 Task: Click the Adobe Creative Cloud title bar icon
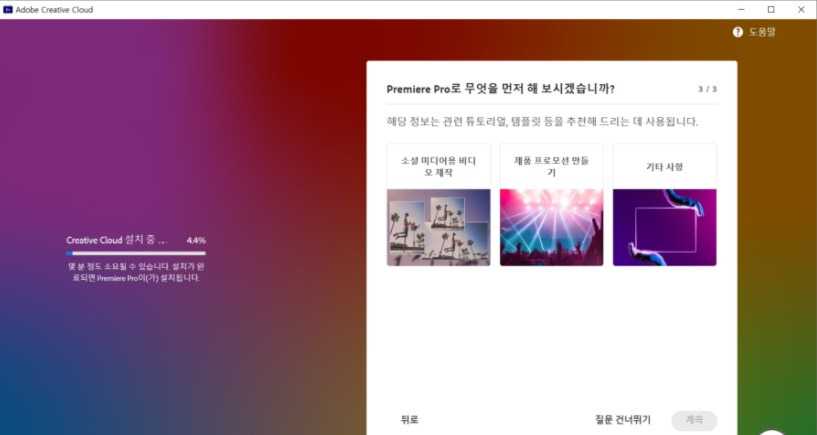pos(8,9)
